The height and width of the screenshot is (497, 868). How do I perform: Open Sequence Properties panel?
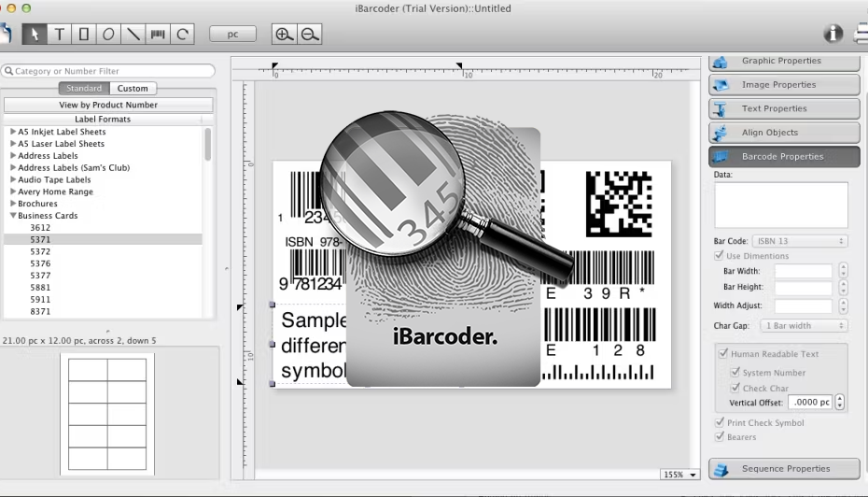[784, 469]
